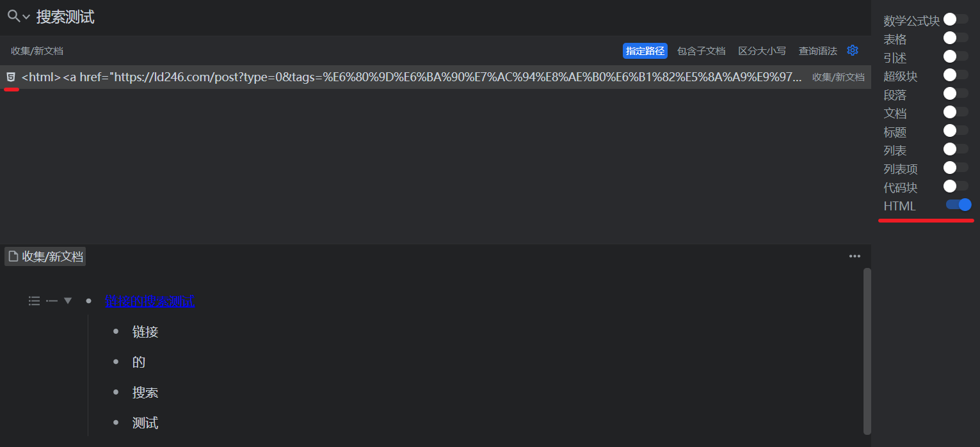Click list item 搜索
The image size is (980, 447).
point(145,393)
